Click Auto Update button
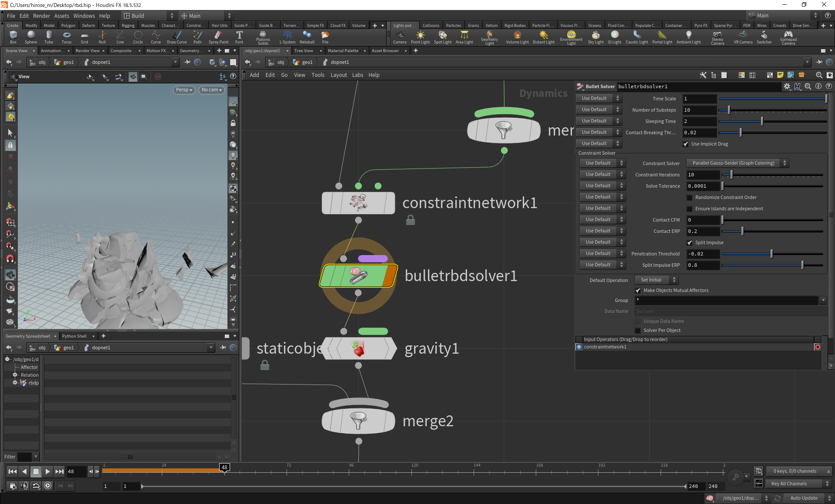This screenshot has height=504, width=835. [804, 498]
